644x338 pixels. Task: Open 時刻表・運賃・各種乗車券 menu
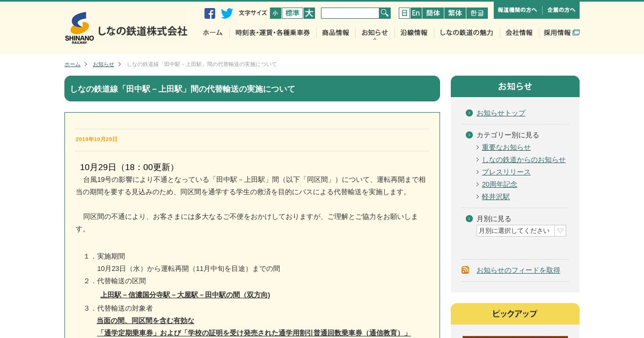pyautogui.click(x=273, y=33)
